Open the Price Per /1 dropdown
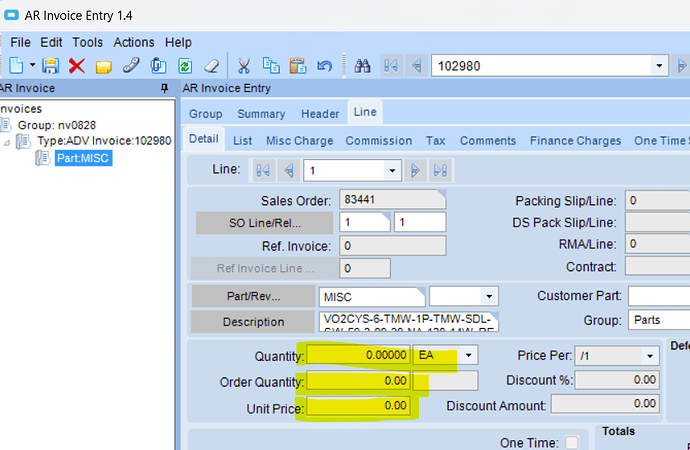 [x=650, y=356]
